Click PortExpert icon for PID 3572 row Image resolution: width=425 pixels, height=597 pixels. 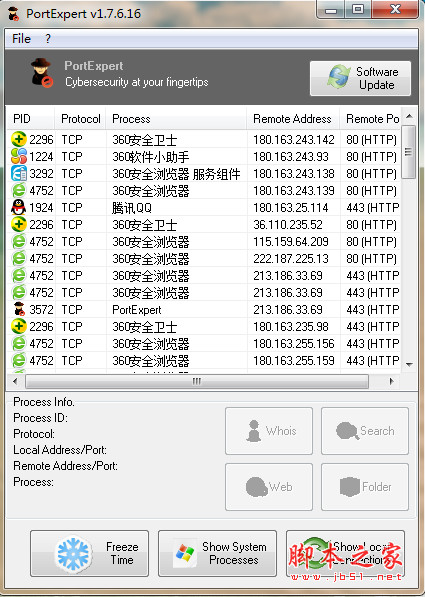coord(19,309)
